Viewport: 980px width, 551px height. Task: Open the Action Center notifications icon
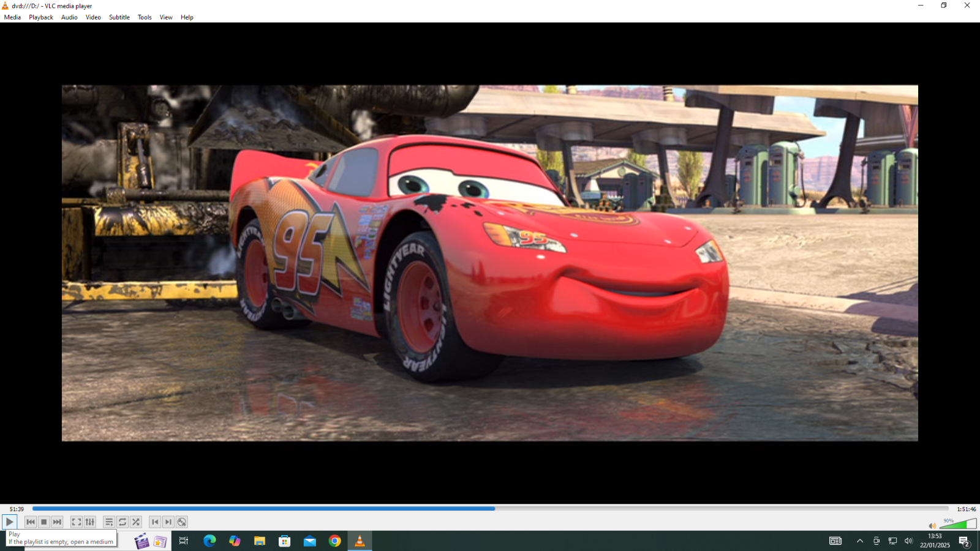[965, 541]
